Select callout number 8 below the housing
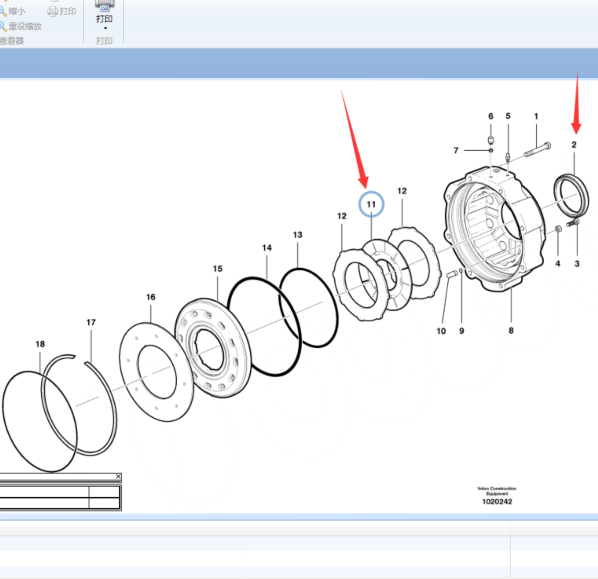 click(511, 330)
